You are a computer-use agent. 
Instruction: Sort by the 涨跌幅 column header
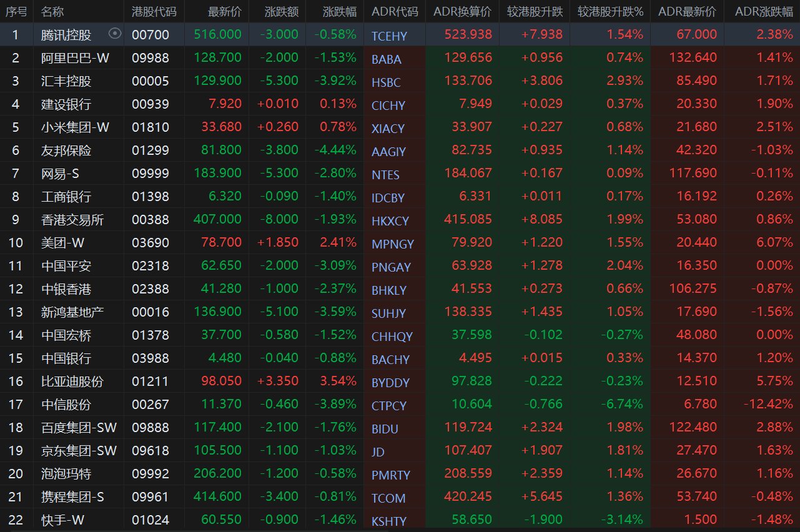[340, 12]
